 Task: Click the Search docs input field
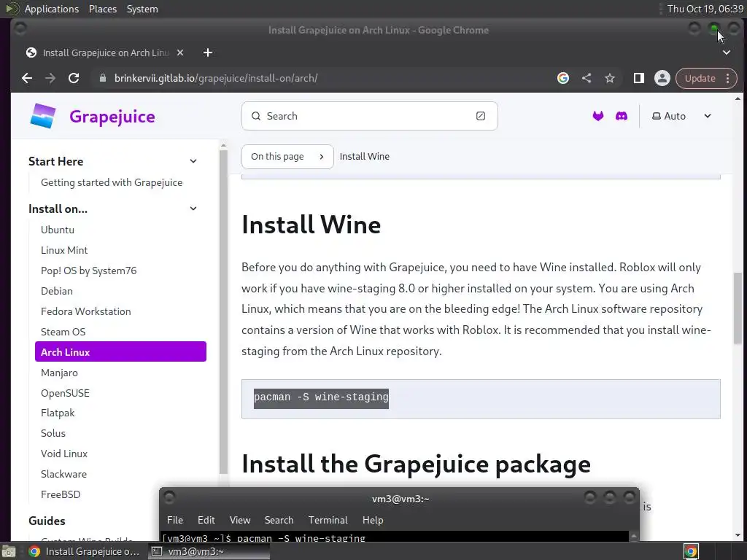[x=370, y=116]
